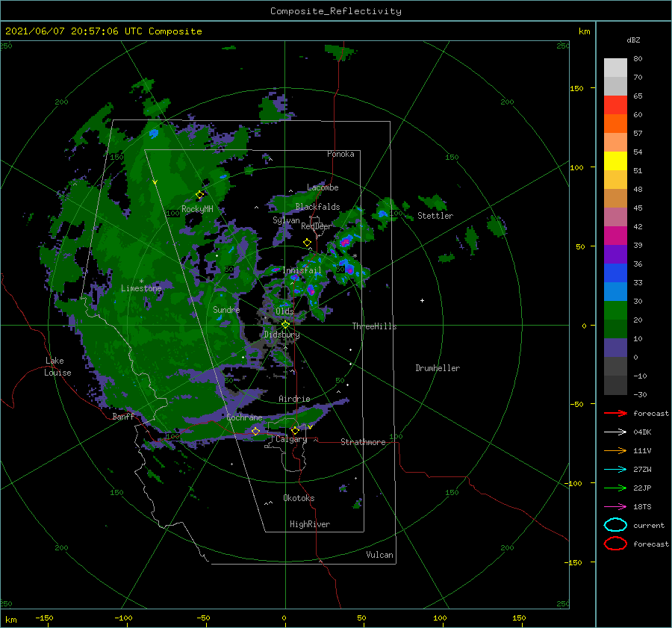Click the Strathmore city label
The image size is (672, 628).
363,442
